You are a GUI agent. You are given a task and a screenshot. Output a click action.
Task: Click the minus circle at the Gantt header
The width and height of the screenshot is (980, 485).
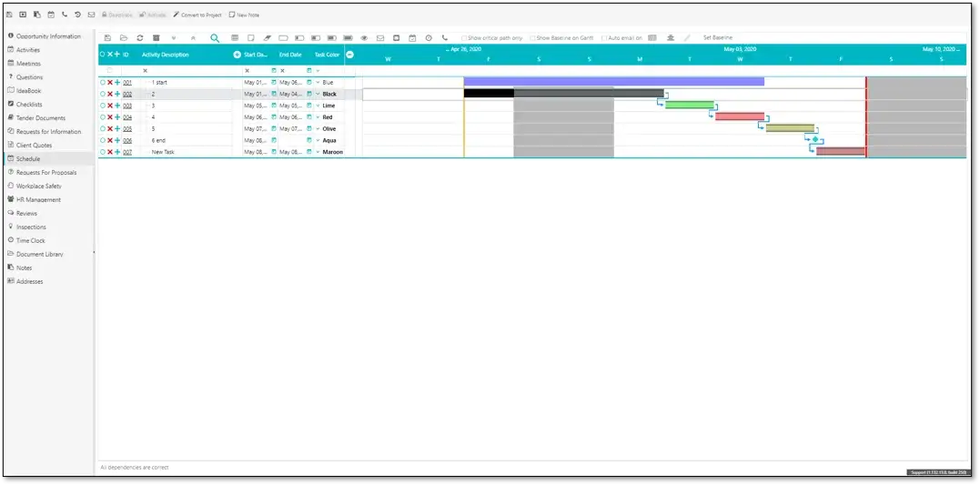point(350,55)
